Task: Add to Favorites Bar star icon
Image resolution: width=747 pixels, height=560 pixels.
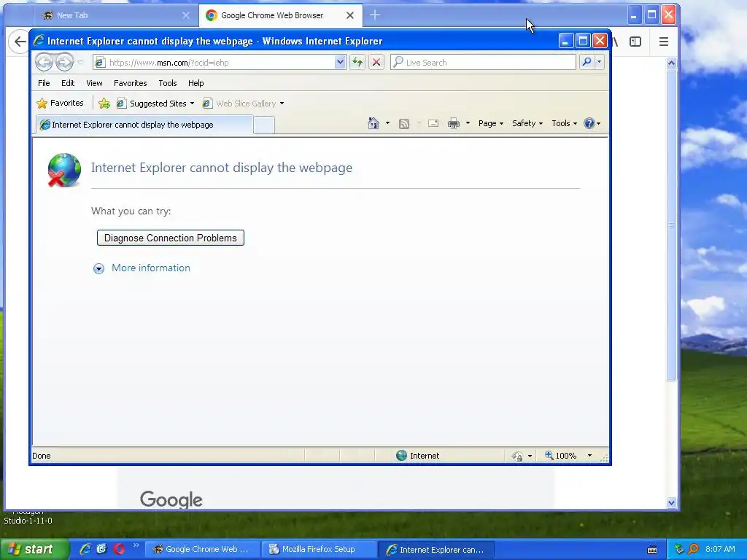Action: pyautogui.click(x=104, y=104)
